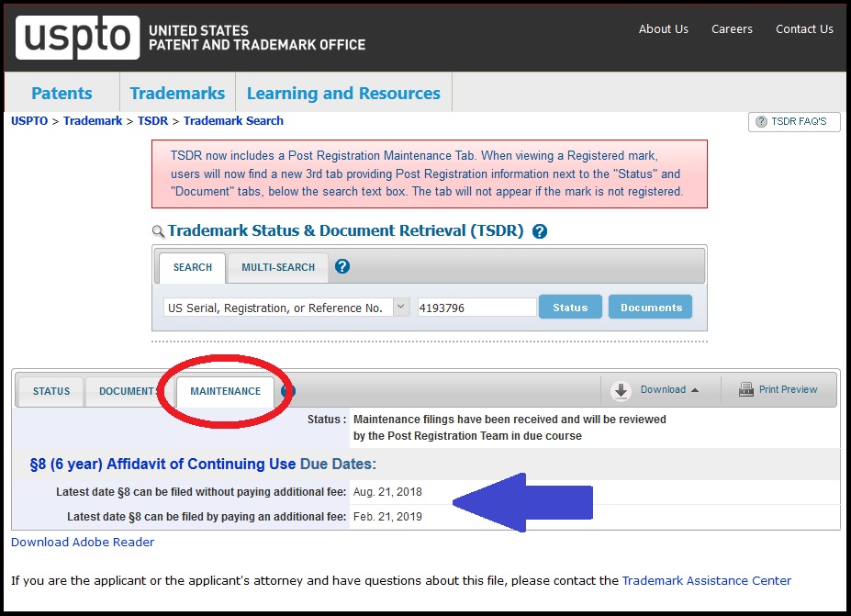This screenshot has width=851, height=616.
Task: Open the TSDR FAQ'S button
Action: coord(793,121)
